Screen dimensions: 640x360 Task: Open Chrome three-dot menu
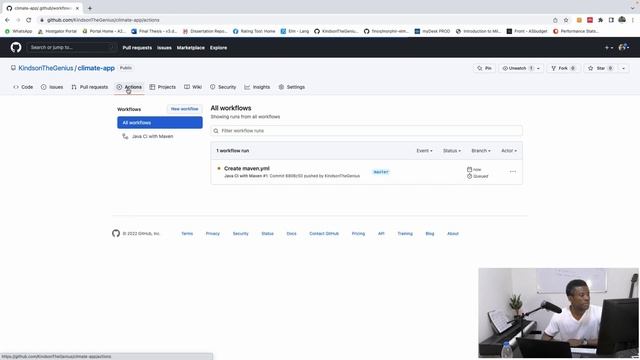633,20
